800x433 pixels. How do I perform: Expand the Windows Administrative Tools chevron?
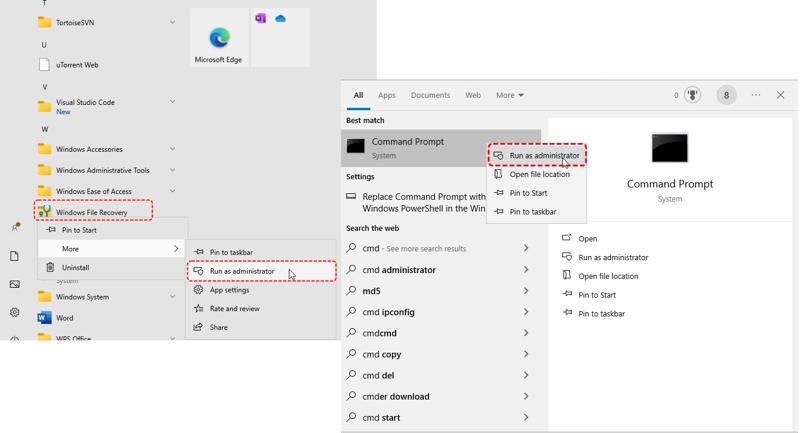tap(172, 170)
